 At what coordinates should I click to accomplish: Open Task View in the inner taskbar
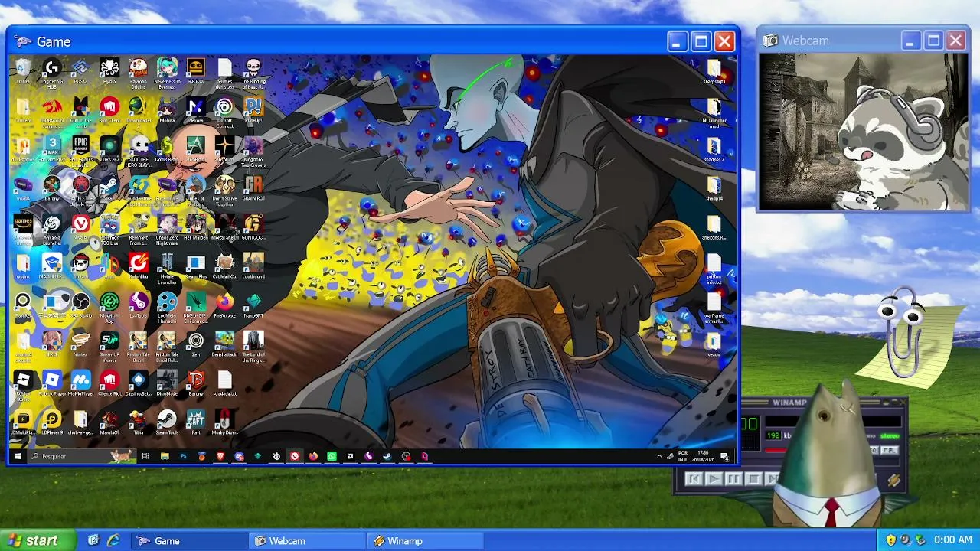tap(145, 456)
